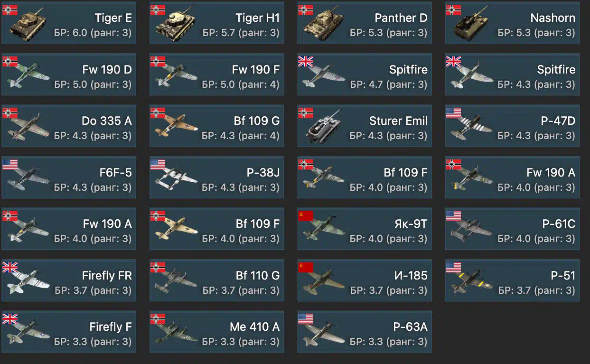Select the Me 410 A aircraft
Image resolution: width=590 pixels, height=364 pixels.
[x=217, y=332]
